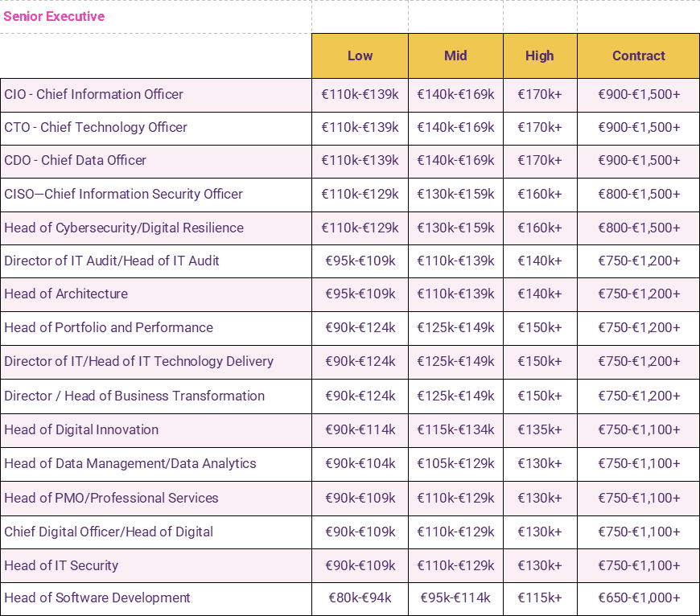The image size is (700, 616).
Task: Click Director of IT Audit role name
Action: 112,261
